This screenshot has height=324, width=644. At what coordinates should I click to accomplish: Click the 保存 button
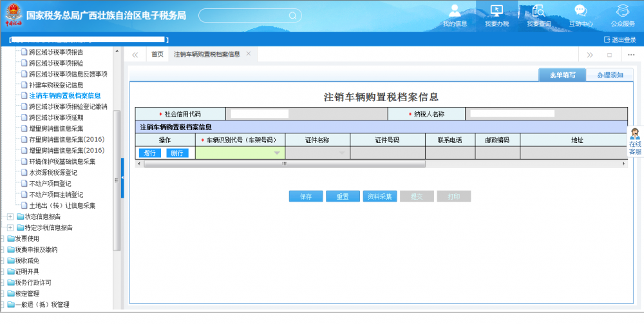tap(306, 196)
